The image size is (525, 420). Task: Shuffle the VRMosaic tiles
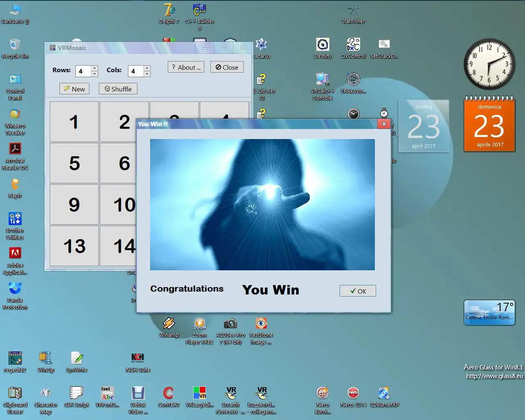pyautogui.click(x=118, y=89)
